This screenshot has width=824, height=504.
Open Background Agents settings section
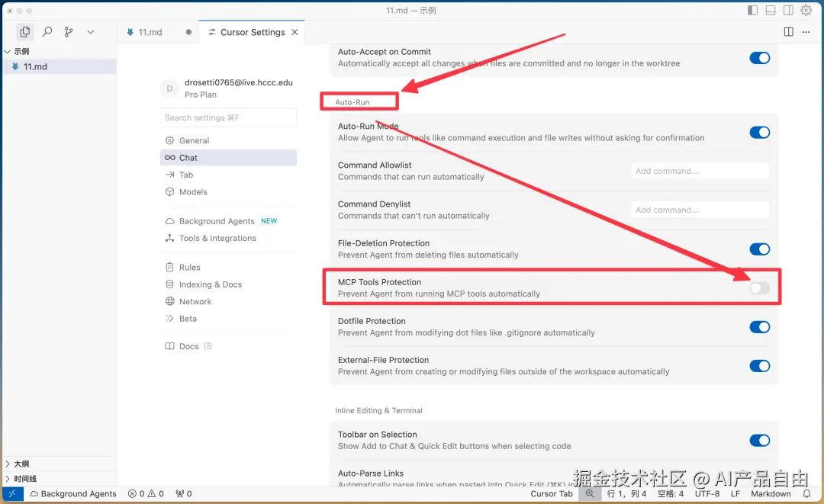coord(228,221)
